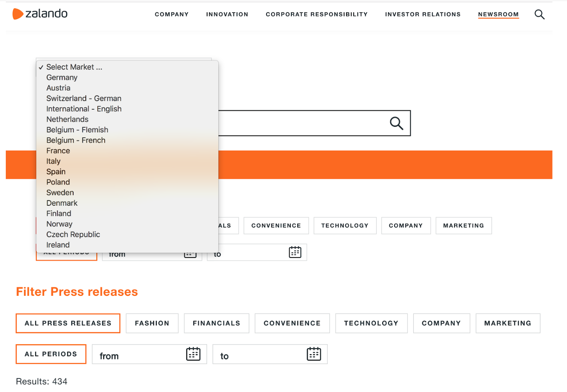Open calendar icon in lower 'from' field
Viewport: 567px width, 392px height.
193,354
